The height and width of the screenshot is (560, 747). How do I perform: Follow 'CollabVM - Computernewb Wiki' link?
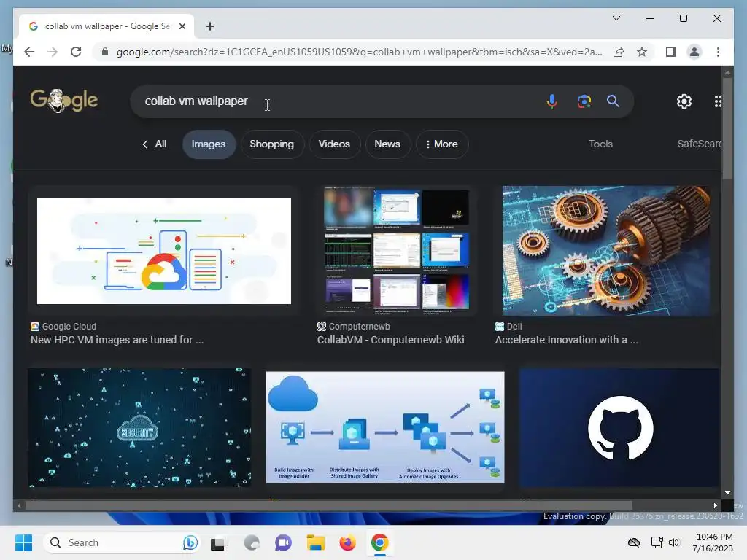[391, 340]
